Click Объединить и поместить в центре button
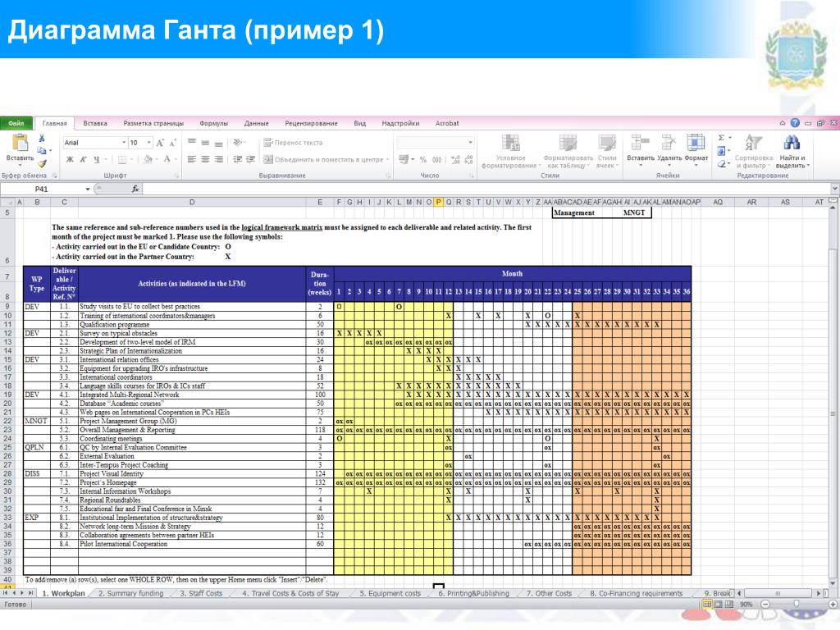Screen dimensions: 840x630 [326, 160]
